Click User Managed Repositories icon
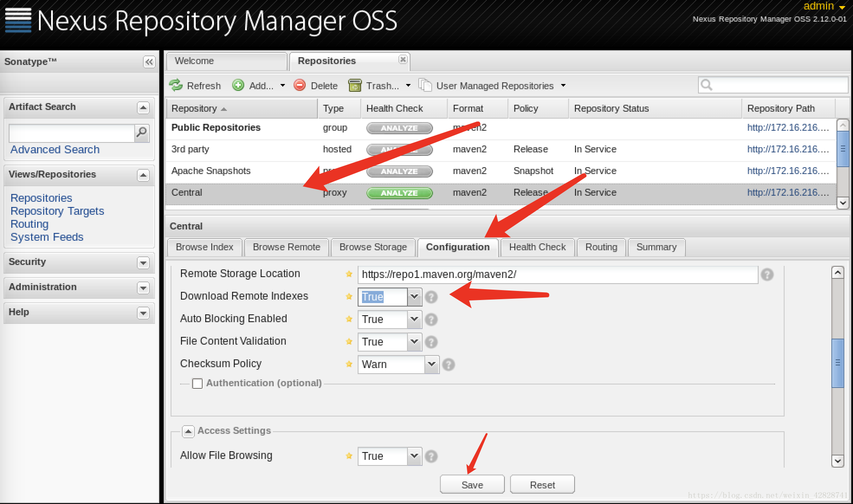The image size is (853, 504). (x=425, y=85)
